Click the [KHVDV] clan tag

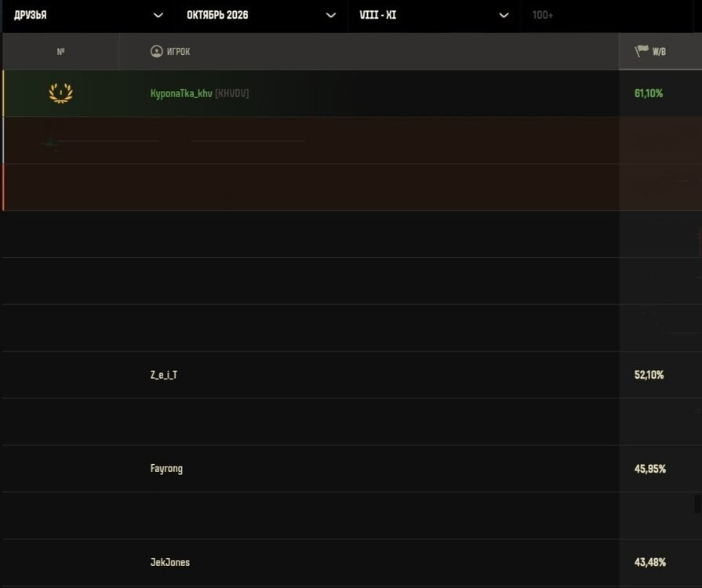[232, 93]
